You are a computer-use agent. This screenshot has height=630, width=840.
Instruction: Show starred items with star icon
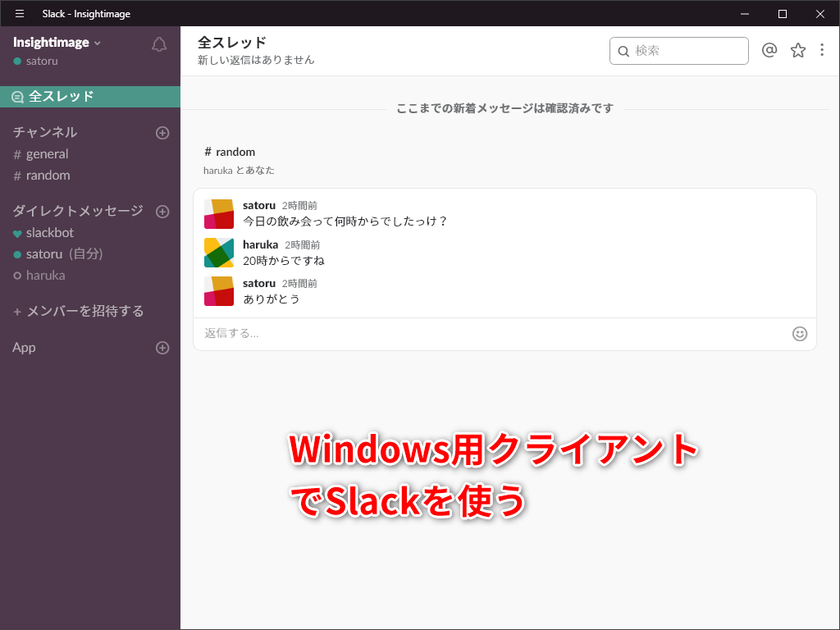pyautogui.click(x=798, y=50)
